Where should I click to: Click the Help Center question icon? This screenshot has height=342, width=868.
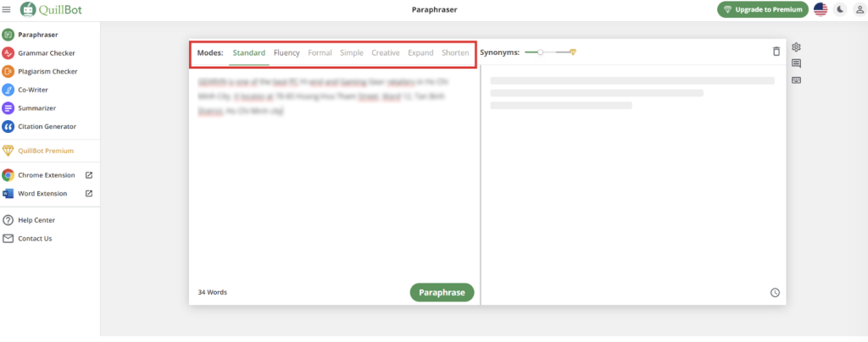[x=8, y=220]
